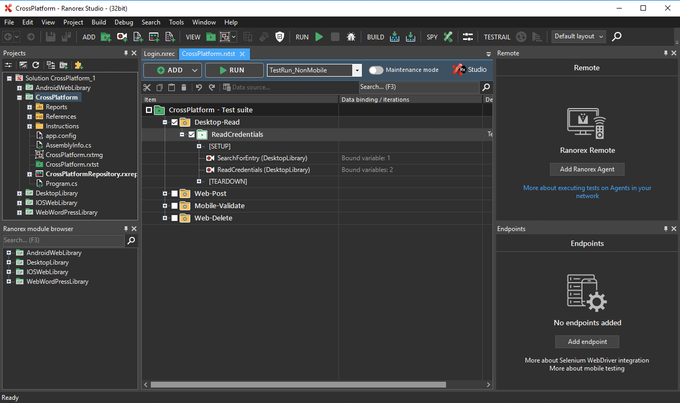Image resolution: width=680 pixels, height=403 pixels.
Task: Click the save disk icon in toolbar
Action: [x=51, y=37]
